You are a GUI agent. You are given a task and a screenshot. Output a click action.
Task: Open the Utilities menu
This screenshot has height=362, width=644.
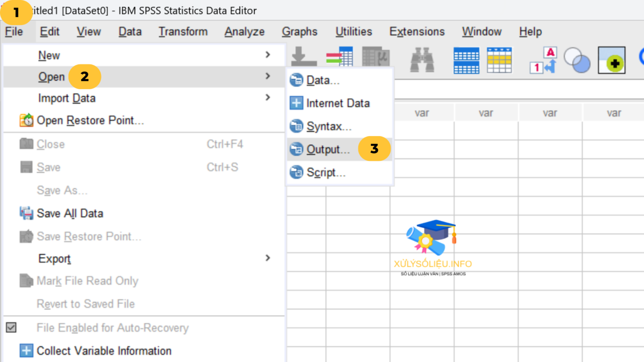(353, 32)
